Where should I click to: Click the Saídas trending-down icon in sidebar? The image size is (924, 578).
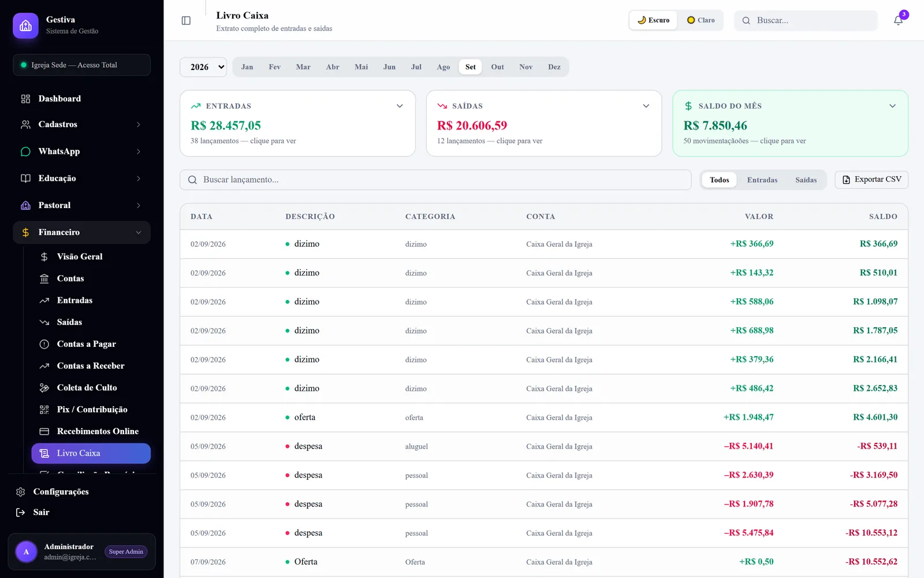(44, 322)
